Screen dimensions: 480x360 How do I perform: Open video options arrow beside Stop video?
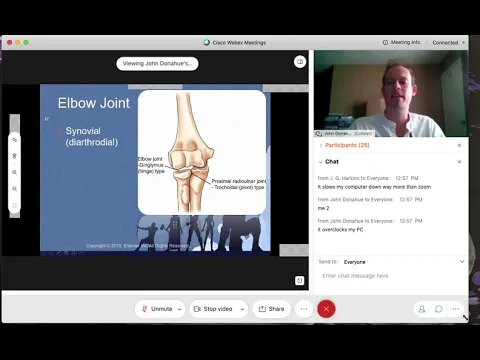242,309
